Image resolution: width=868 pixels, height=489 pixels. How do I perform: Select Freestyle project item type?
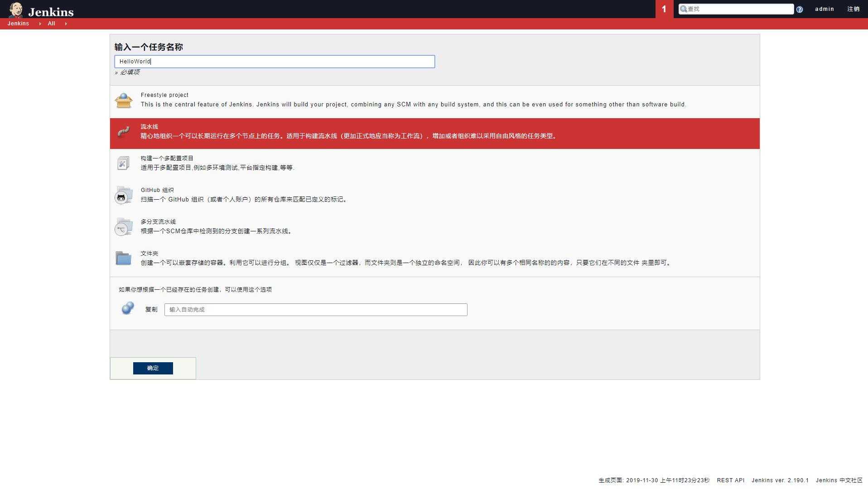[x=435, y=102]
